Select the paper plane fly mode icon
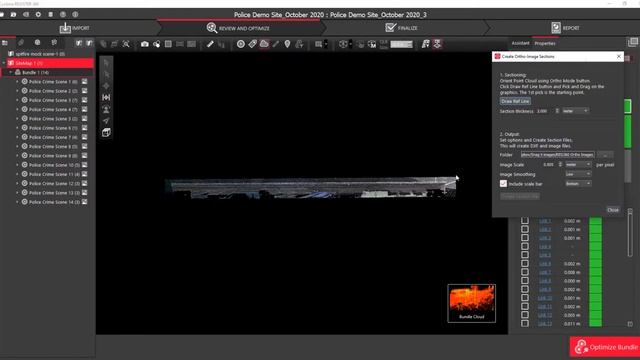Screen dimensions: 640x360 [106, 120]
